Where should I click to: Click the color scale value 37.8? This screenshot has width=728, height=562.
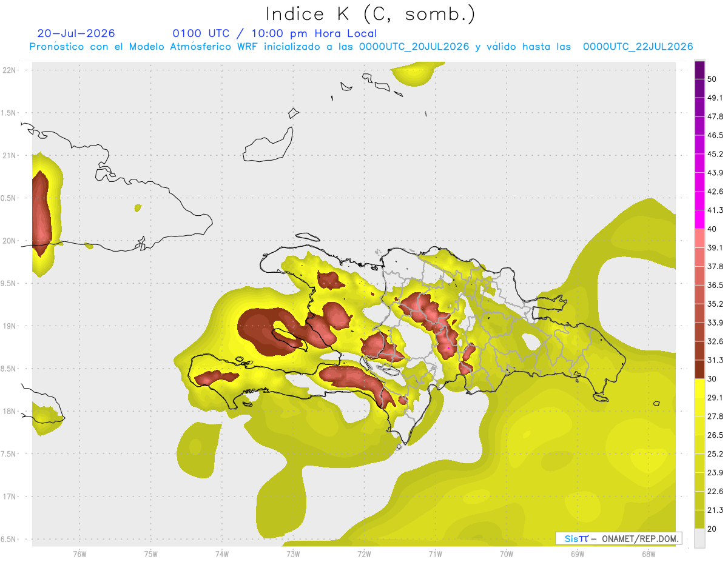715,266
